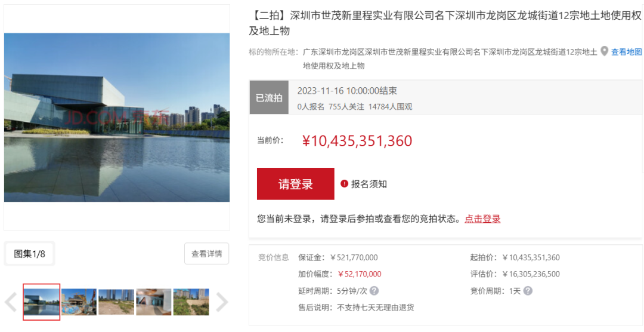Select the second construction site thumbnail
The image size is (644, 332).
(79, 302)
